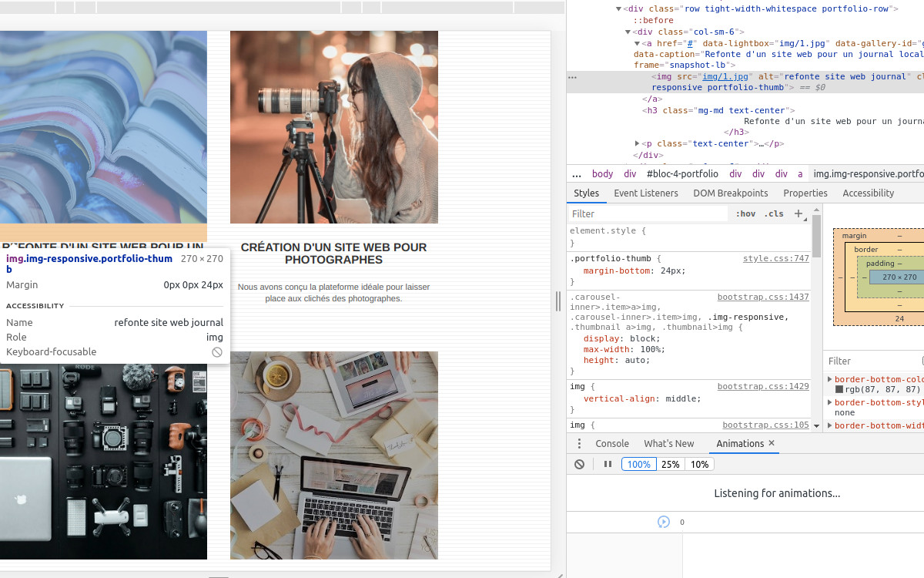Collapse the portfolio-row div node
The width and height of the screenshot is (924, 578).
coord(618,9)
